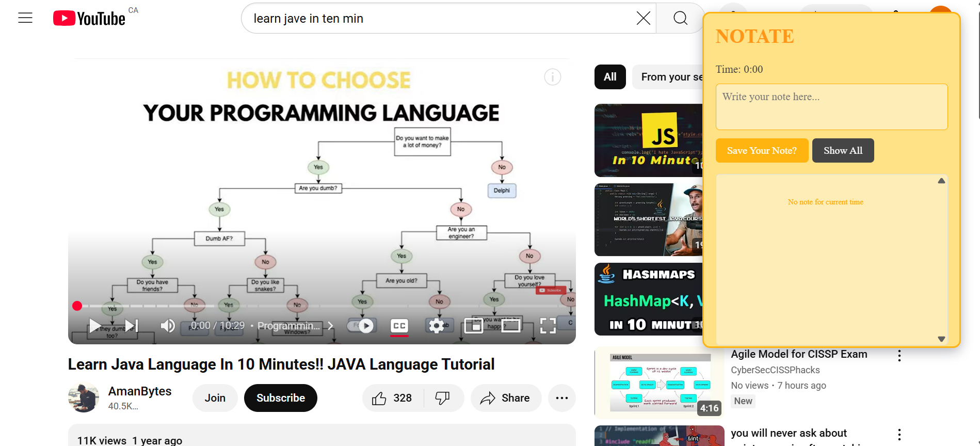
Task: Open the 'you will never ask about' title
Action: (x=789, y=433)
